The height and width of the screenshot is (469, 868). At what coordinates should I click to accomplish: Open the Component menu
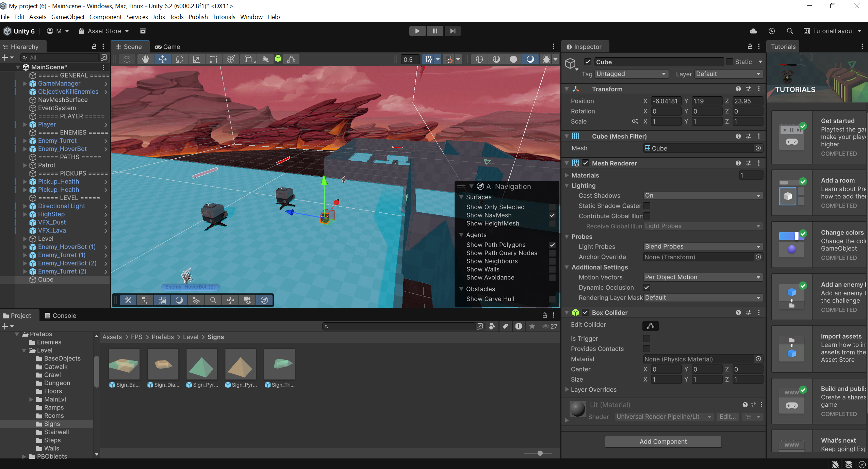pyautogui.click(x=105, y=17)
